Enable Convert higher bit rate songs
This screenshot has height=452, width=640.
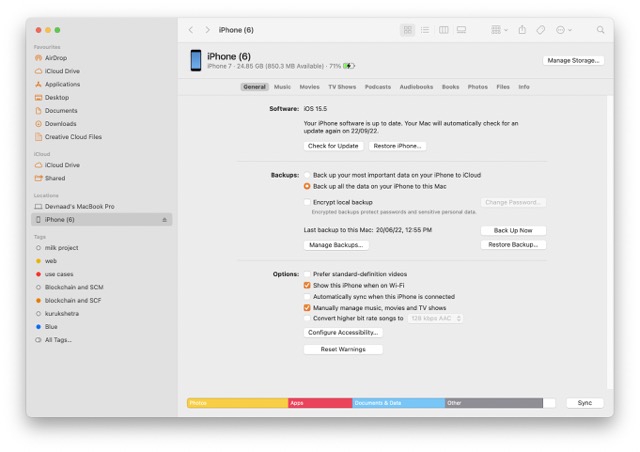(307, 318)
